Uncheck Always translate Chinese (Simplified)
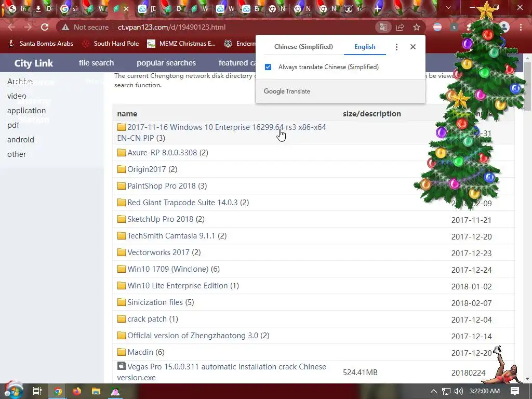This screenshot has height=399, width=532. (x=268, y=67)
